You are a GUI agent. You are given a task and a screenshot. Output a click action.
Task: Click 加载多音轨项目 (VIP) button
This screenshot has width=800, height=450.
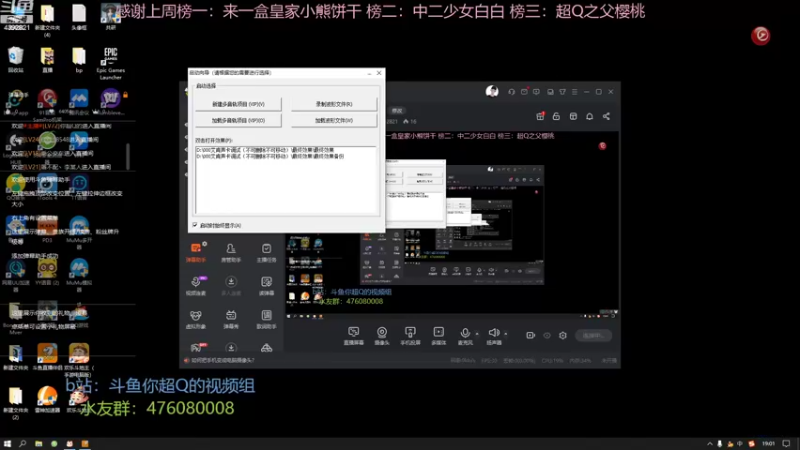238,120
